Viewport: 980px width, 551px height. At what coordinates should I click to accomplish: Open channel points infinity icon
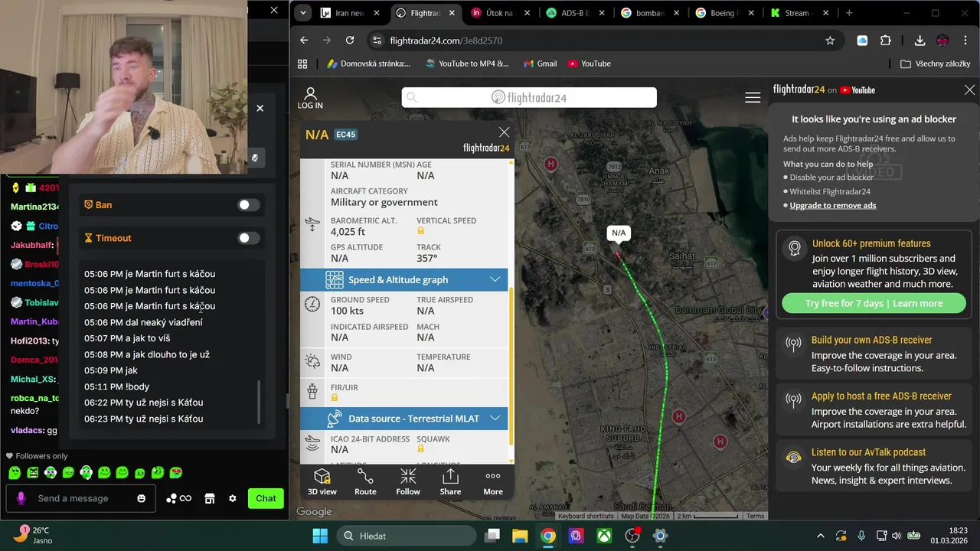pos(185,498)
